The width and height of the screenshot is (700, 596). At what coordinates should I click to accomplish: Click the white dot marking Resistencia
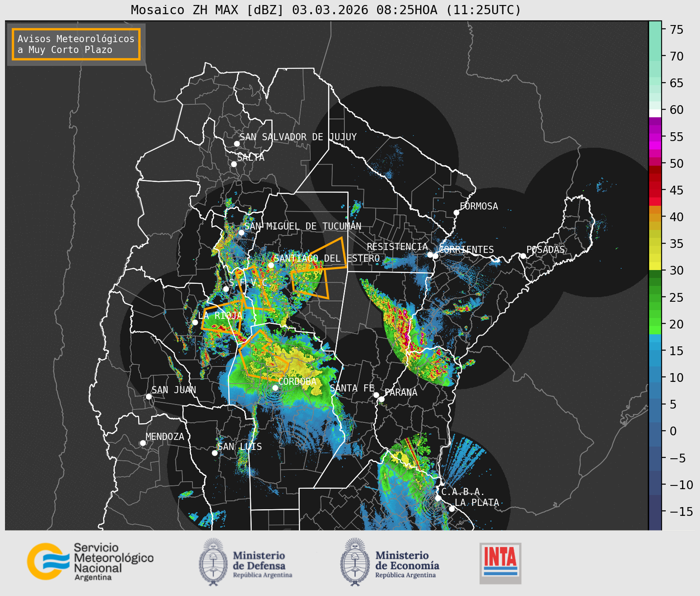click(x=430, y=255)
